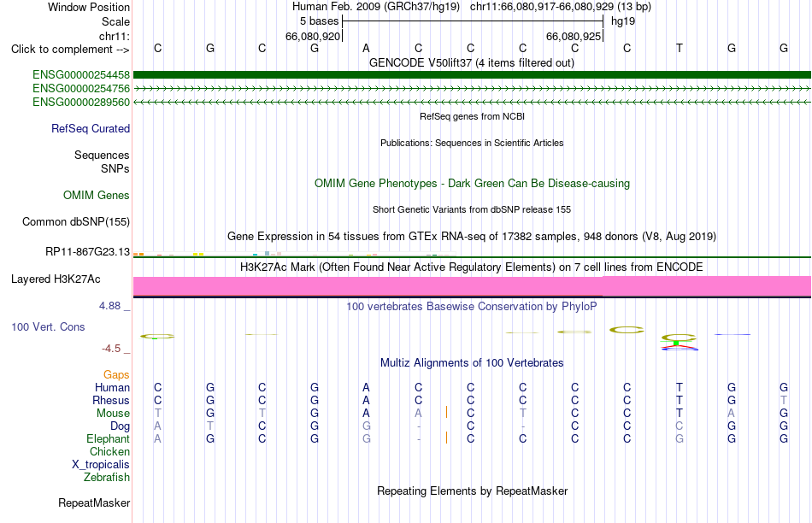Click the orange gap marker in Elephant row

click(446, 438)
